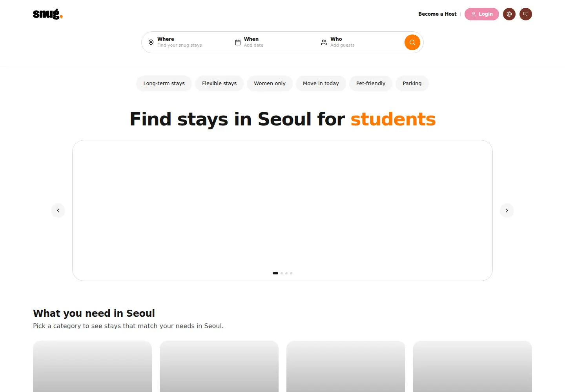Click the What you need in Seoul heading
Screen dimensions: 565x392
click(94, 313)
